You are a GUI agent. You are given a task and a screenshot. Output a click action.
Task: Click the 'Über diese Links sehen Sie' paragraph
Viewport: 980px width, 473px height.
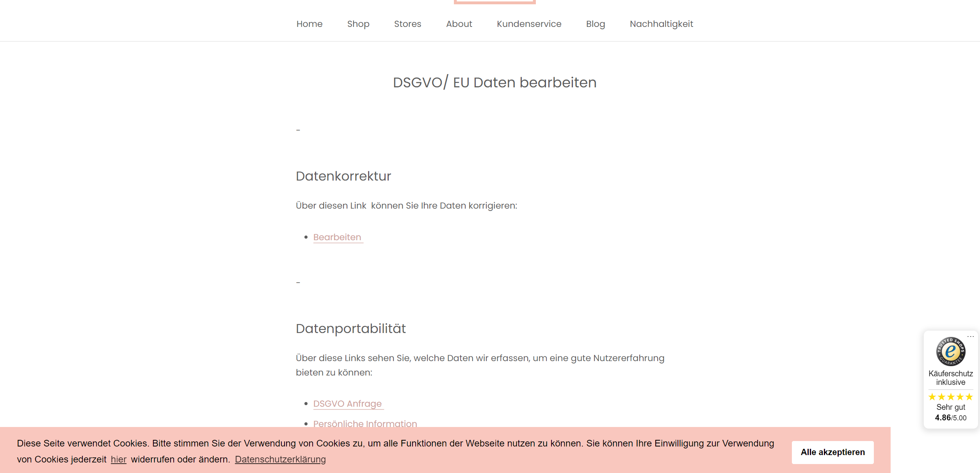(480, 365)
